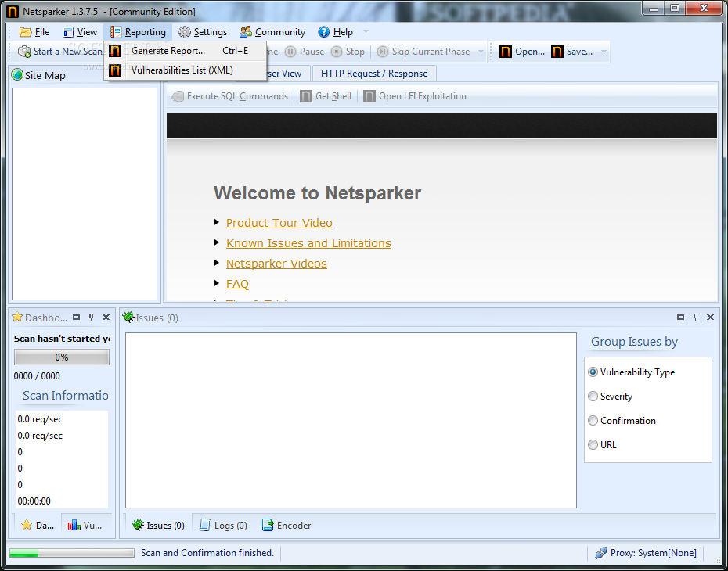Viewport: 728px width, 571px height.
Task: Switch to the Dashboard bottom tab
Action: tap(38, 525)
